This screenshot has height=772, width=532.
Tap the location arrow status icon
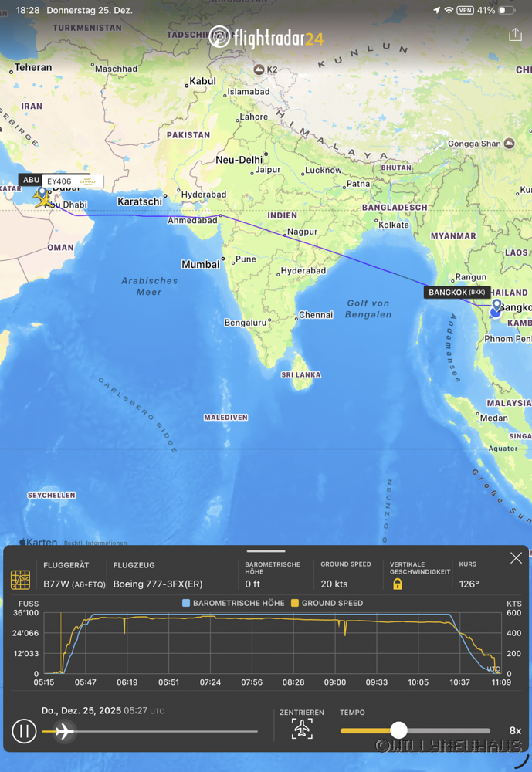436,10
